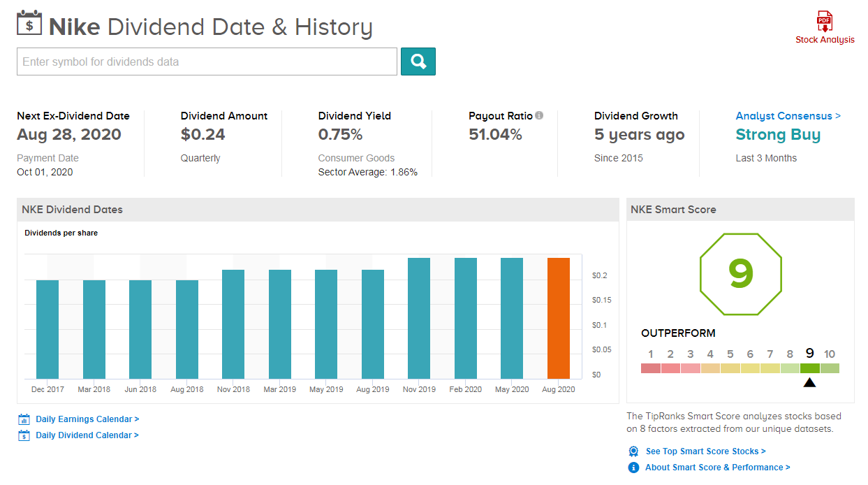Click the Stock Analysis text link
This screenshot has height=485, width=868.
tap(825, 40)
